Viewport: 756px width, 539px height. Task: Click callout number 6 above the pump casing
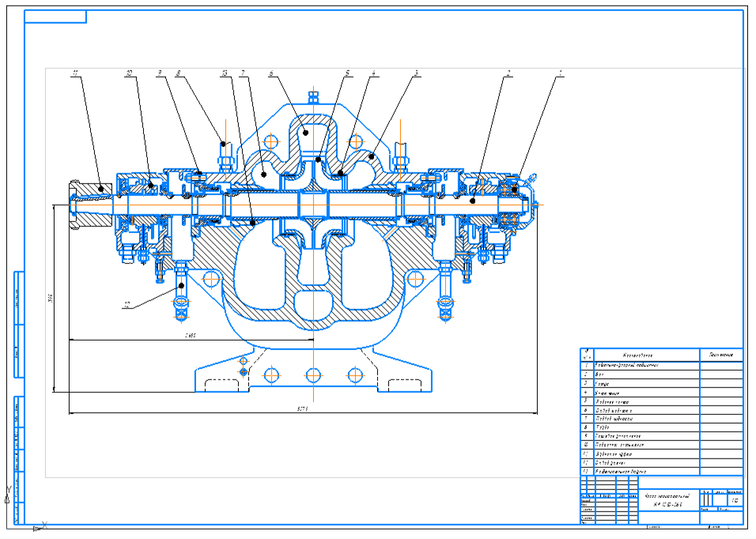pyautogui.click(x=271, y=73)
